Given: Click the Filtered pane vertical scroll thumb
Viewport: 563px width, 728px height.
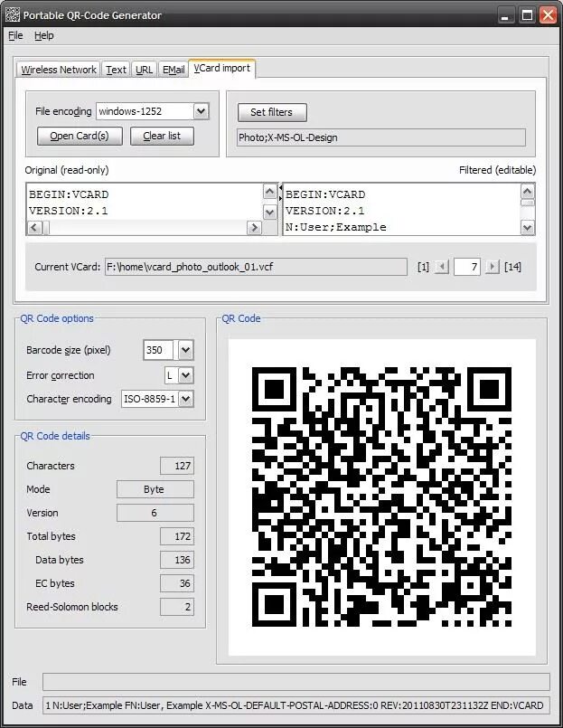Looking at the screenshot, I should pos(528,203).
